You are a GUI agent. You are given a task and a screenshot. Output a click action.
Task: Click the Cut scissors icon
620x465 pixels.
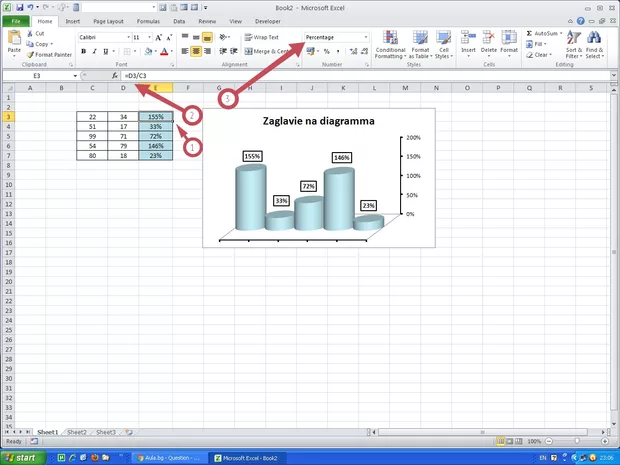pyautogui.click(x=30, y=34)
